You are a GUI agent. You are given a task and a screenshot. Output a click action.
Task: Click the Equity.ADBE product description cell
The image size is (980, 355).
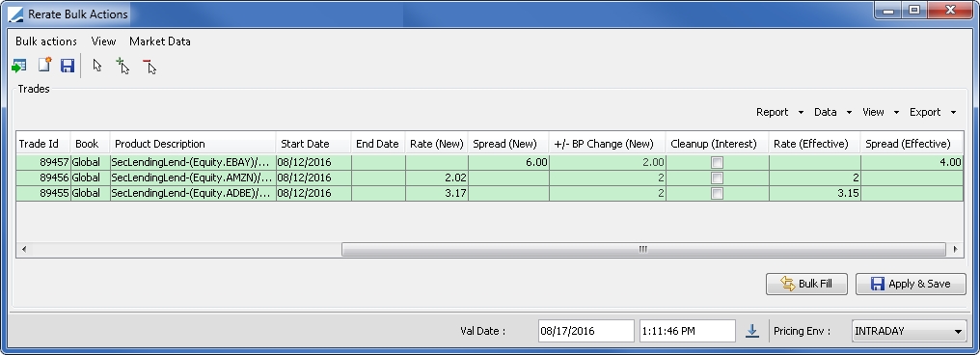click(193, 193)
